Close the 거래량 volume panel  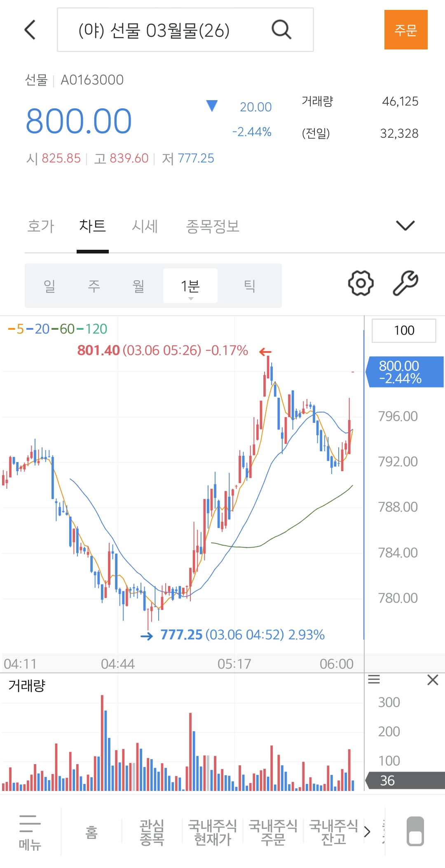tap(433, 680)
